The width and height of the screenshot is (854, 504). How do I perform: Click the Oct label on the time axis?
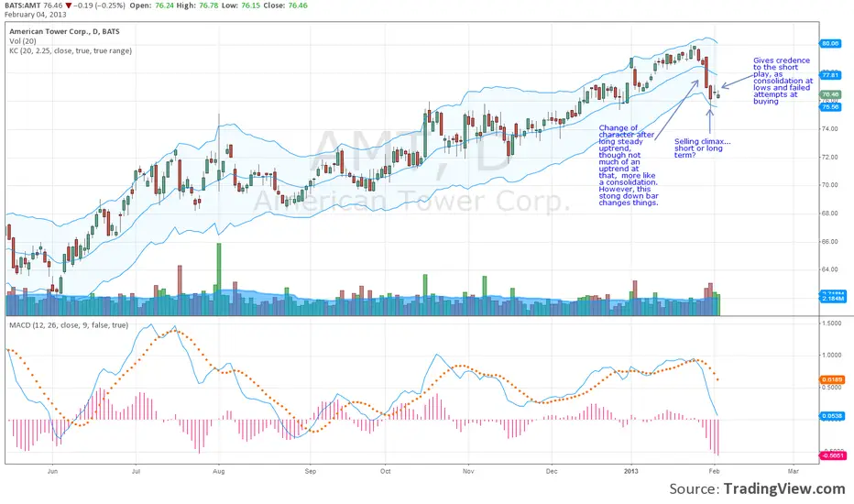tap(385, 471)
